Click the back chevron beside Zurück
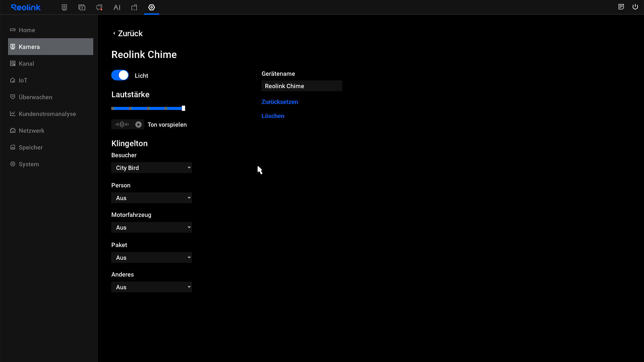The width and height of the screenshot is (644, 362). (x=114, y=33)
